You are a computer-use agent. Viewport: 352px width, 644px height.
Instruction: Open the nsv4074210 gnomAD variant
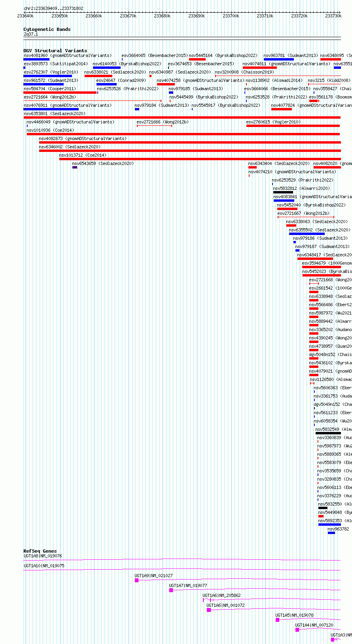[x=293, y=172]
